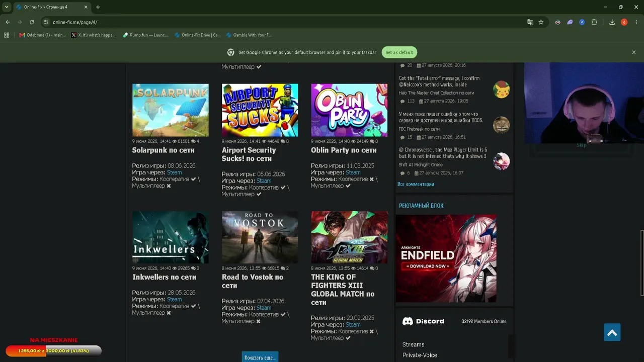Open site information icon in address bar
Viewport: 644px width, 362px height.
click(46, 22)
